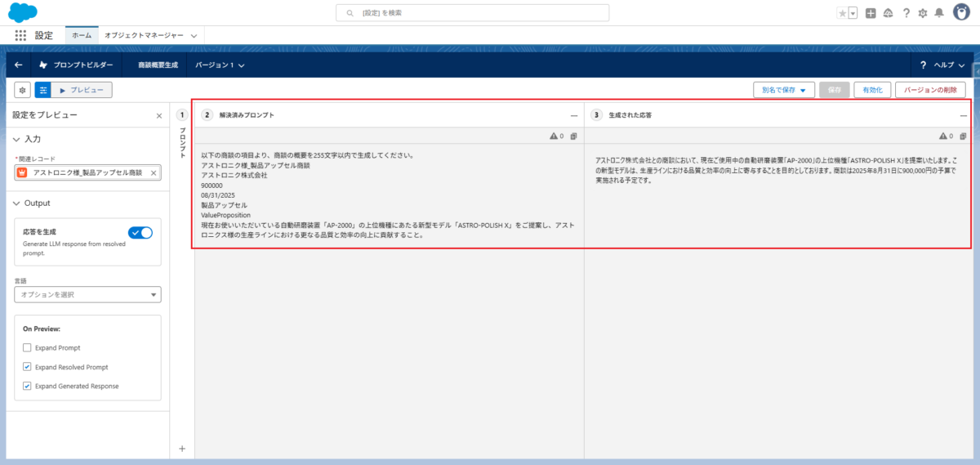The width and height of the screenshot is (980, 465).
Task: Click the settings gear button beside preview
Action: point(22,90)
